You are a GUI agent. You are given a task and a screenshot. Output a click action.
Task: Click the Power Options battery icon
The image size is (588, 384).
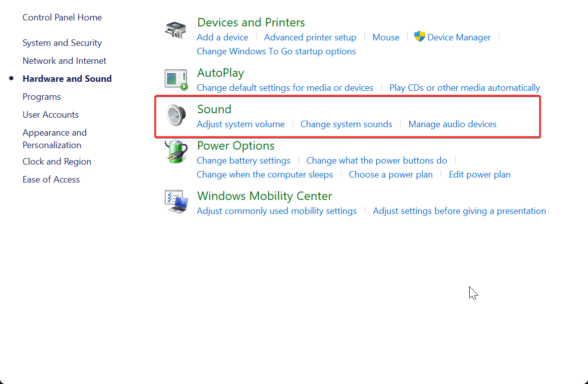coord(176,151)
